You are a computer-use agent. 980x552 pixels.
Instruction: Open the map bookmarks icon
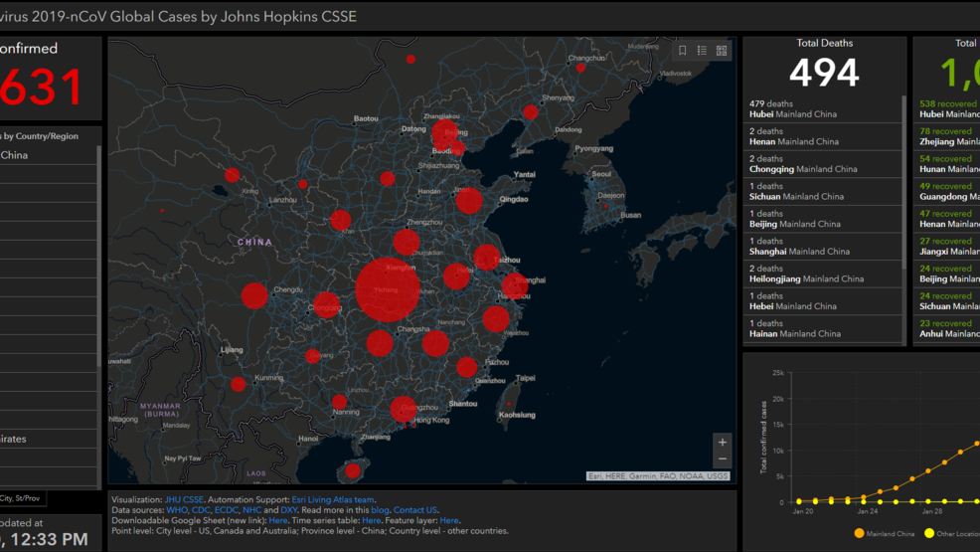pos(683,51)
